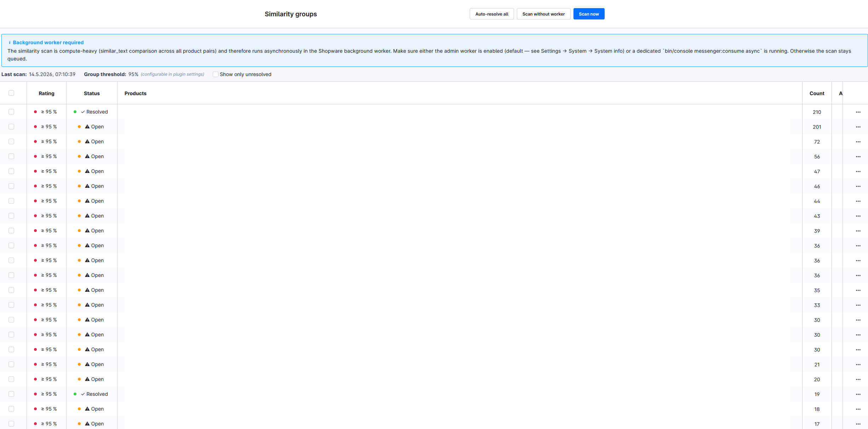Open actions menu for row with count 56
The width and height of the screenshot is (868, 429).
pos(858,157)
